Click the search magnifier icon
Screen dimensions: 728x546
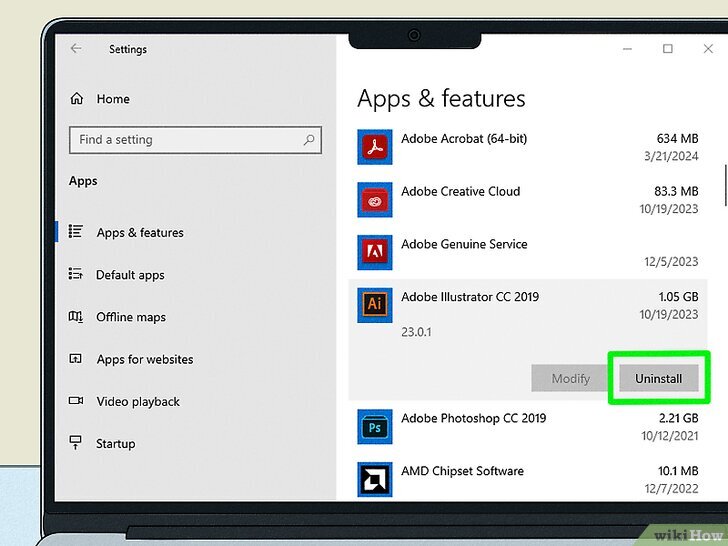[309, 139]
